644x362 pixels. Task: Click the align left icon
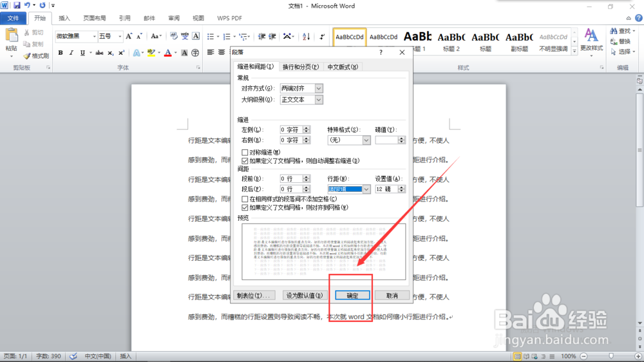211,52
